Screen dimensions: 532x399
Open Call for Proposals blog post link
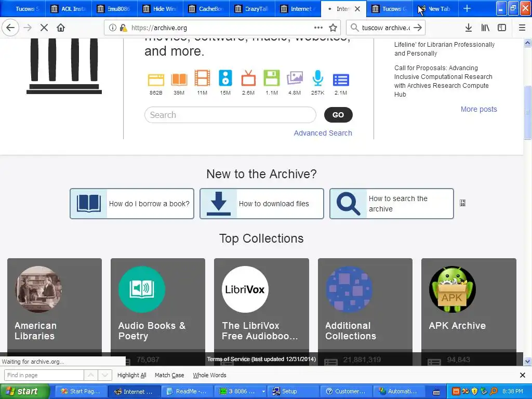pos(443,81)
